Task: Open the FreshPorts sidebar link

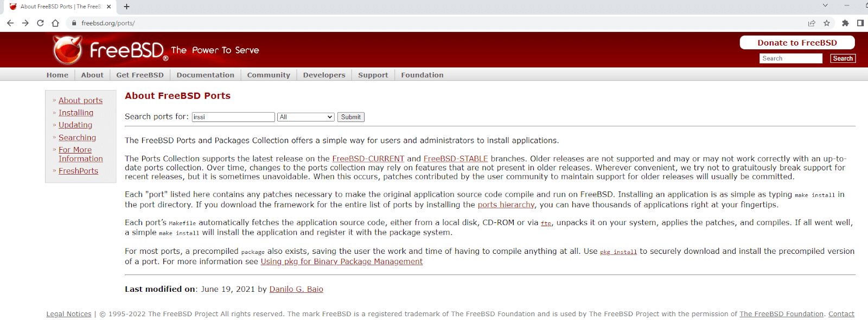Action: (x=78, y=171)
